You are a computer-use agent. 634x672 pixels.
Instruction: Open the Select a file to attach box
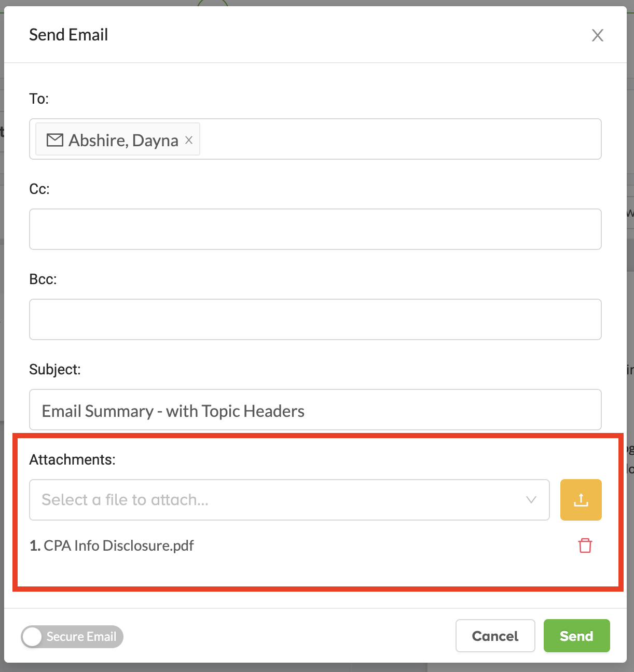point(290,500)
